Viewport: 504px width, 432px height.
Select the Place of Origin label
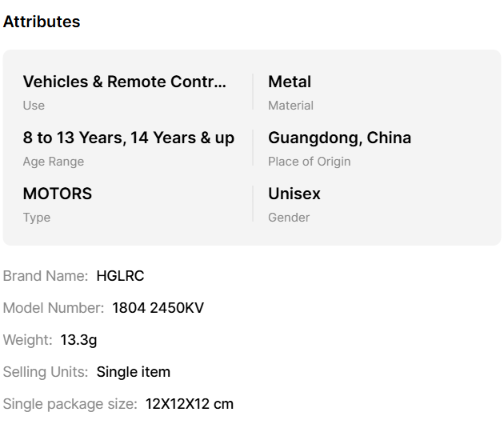pyautogui.click(x=309, y=162)
